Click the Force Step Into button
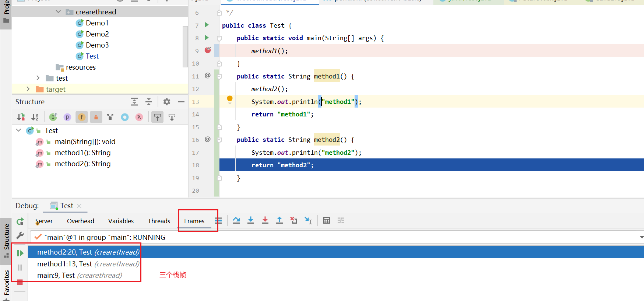 pyautogui.click(x=265, y=220)
